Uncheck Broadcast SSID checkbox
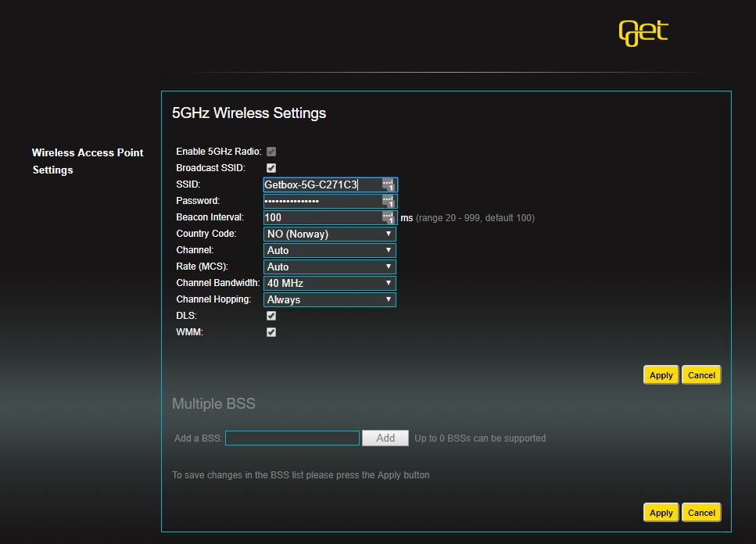 coord(271,168)
